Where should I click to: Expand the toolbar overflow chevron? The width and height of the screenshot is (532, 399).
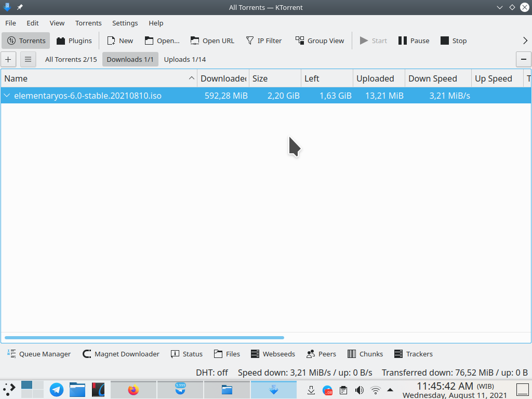(525, 41)
